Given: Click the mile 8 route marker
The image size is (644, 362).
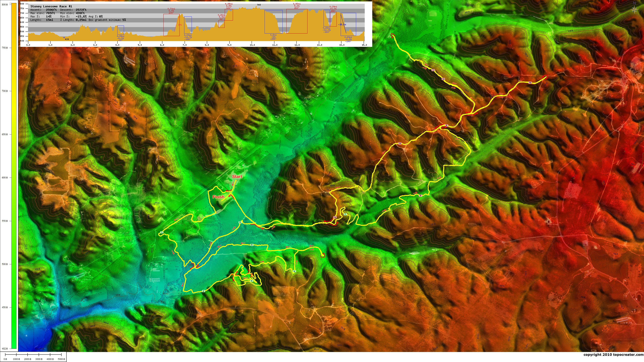Looking at the screenshot, I should [x=420, y=195].
